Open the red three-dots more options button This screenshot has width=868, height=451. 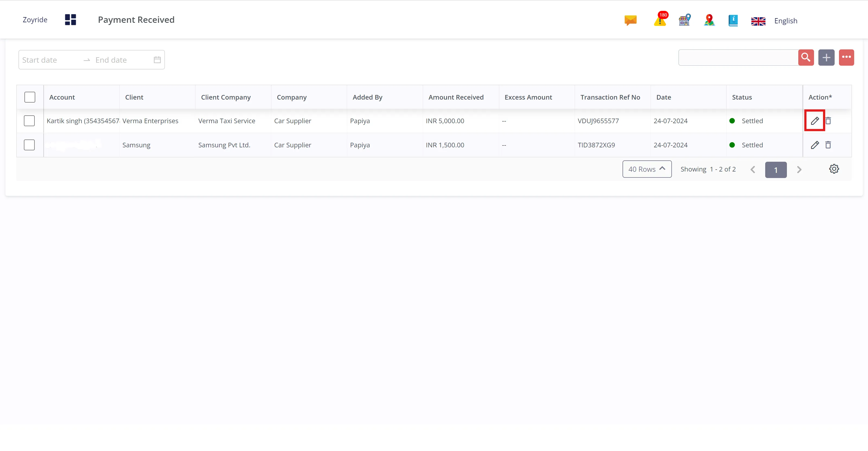(846, 57)
